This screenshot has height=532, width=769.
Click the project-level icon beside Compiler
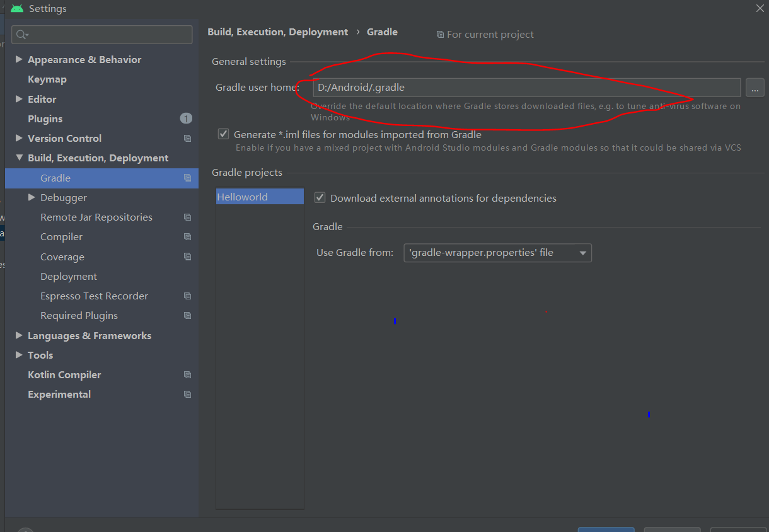click(187, 236)
